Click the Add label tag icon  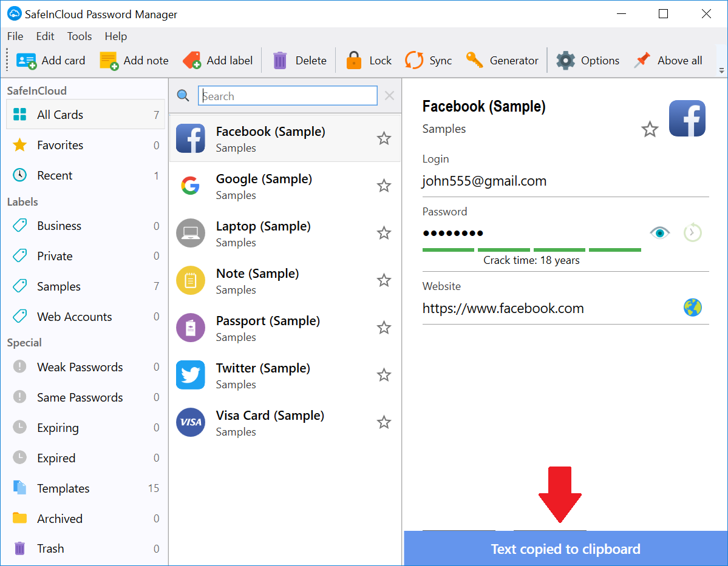(192, 60)
